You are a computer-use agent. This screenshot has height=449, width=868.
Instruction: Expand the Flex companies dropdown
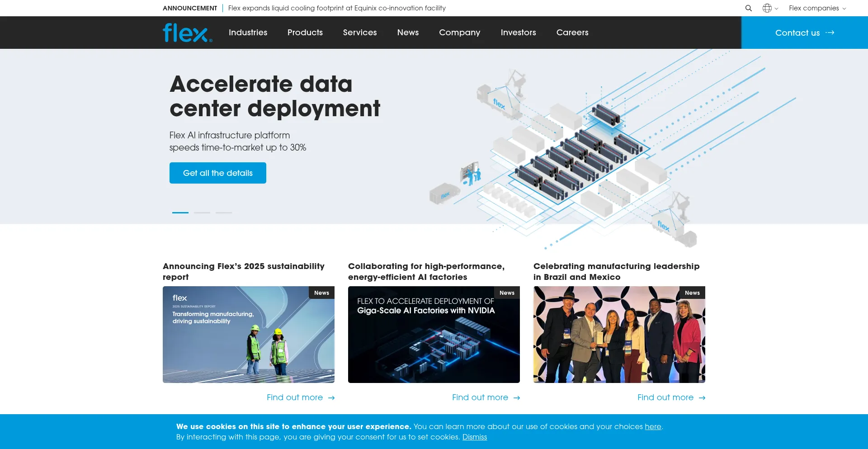817,8
